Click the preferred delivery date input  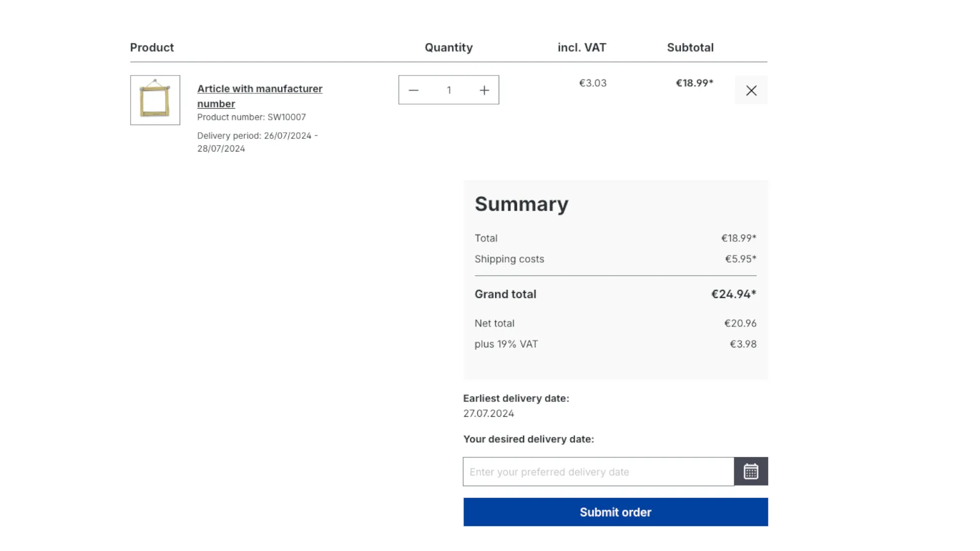coord(598,472)
